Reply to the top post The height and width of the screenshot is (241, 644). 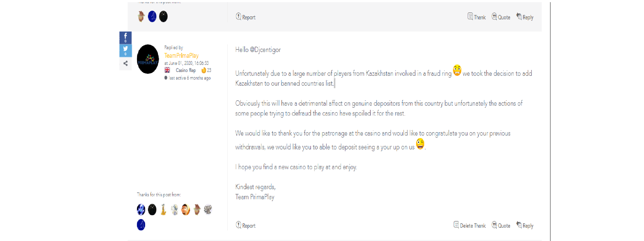(525, 17)
